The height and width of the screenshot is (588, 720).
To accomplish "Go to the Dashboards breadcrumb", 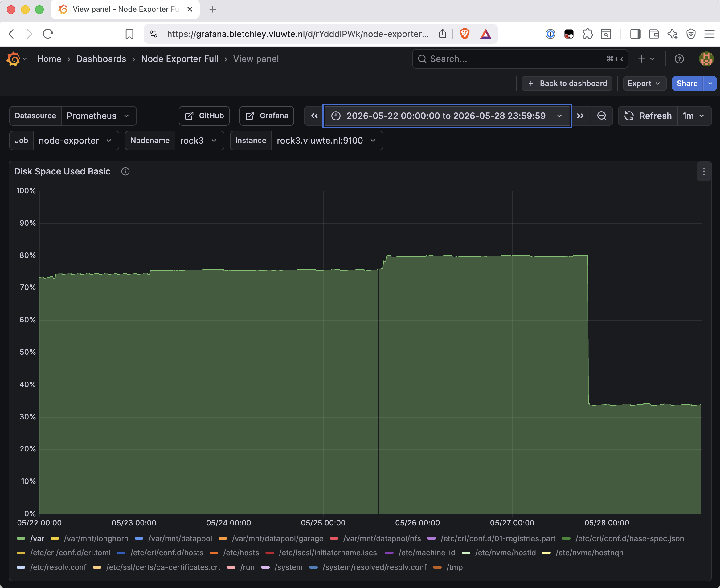I will (101, 59).
